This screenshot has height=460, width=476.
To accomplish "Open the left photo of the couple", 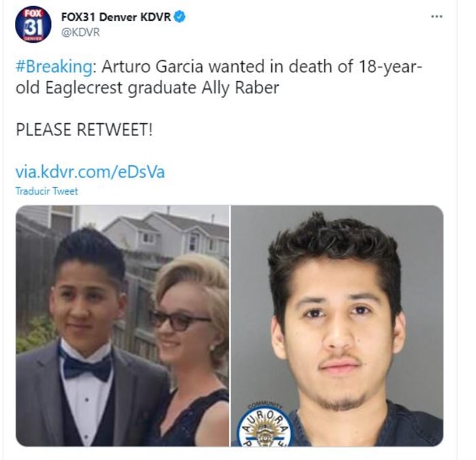I will click(x=122, y=326).
